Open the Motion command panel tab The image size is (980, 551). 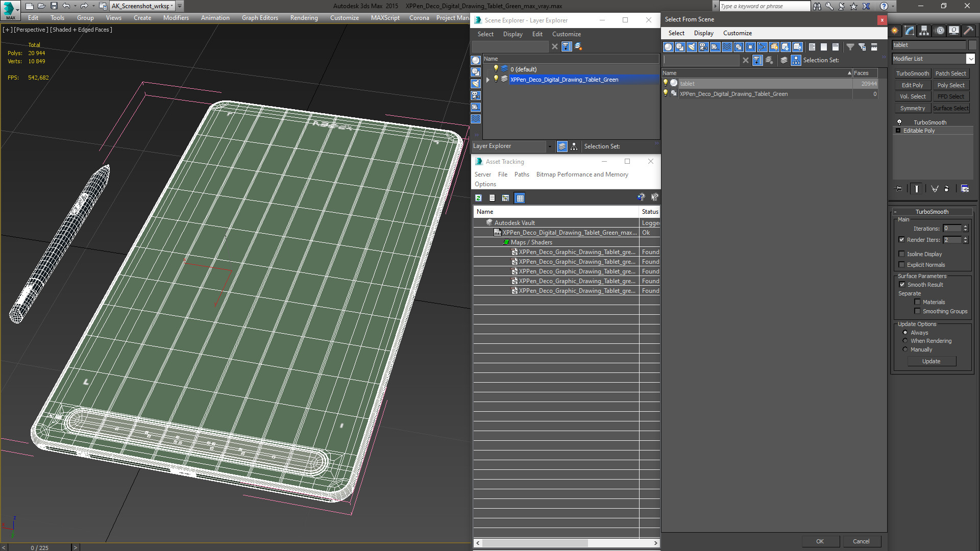[x=939, y=31]
